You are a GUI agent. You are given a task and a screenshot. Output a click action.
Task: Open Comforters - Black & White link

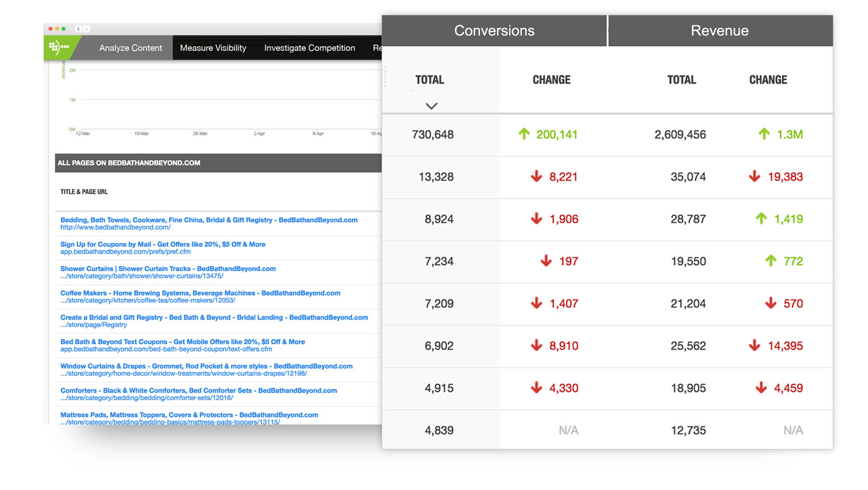(198, 391)
